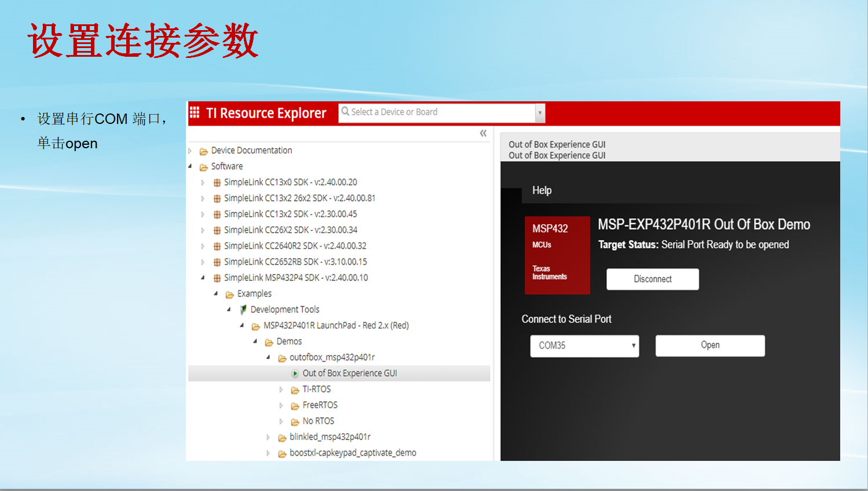This screenshot has width=868, height=491.
Task: Click the Connect to Serial Port label
Action: point(566,319)
